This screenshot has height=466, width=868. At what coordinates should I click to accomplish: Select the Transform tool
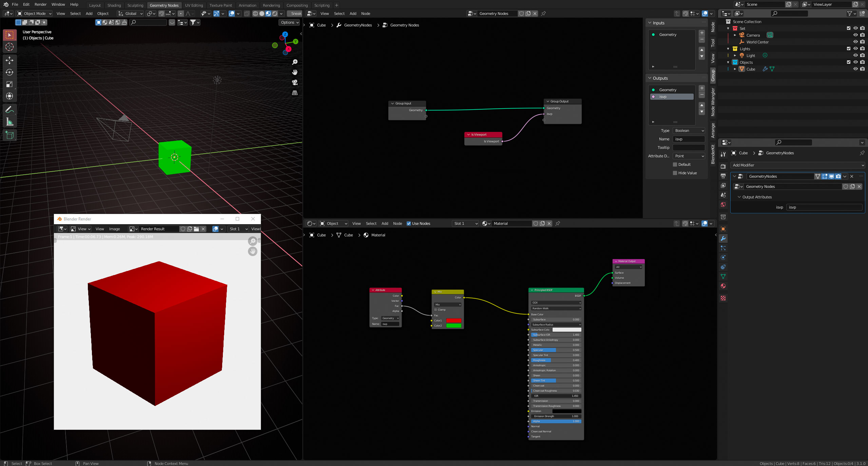(9, 96)
